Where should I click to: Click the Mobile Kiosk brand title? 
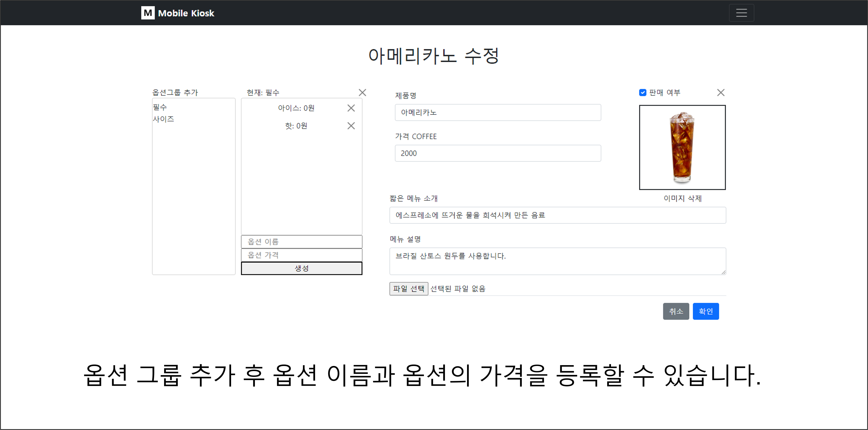(186, 13)
